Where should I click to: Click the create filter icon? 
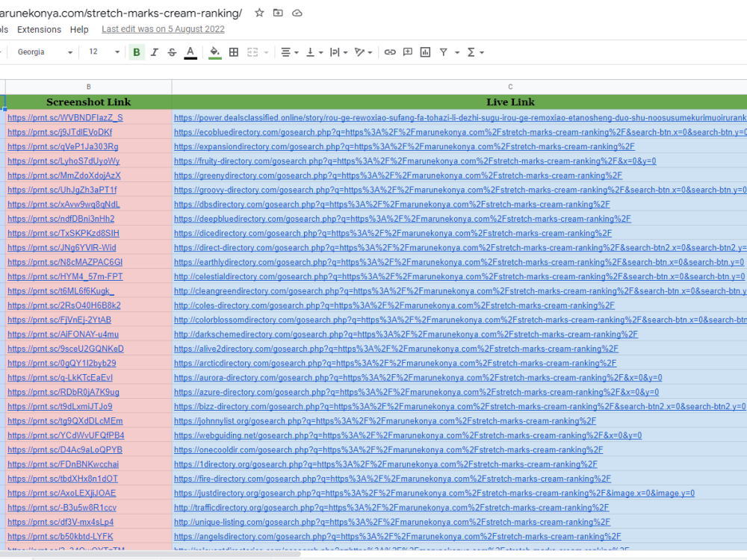click(x=444, y=52)
